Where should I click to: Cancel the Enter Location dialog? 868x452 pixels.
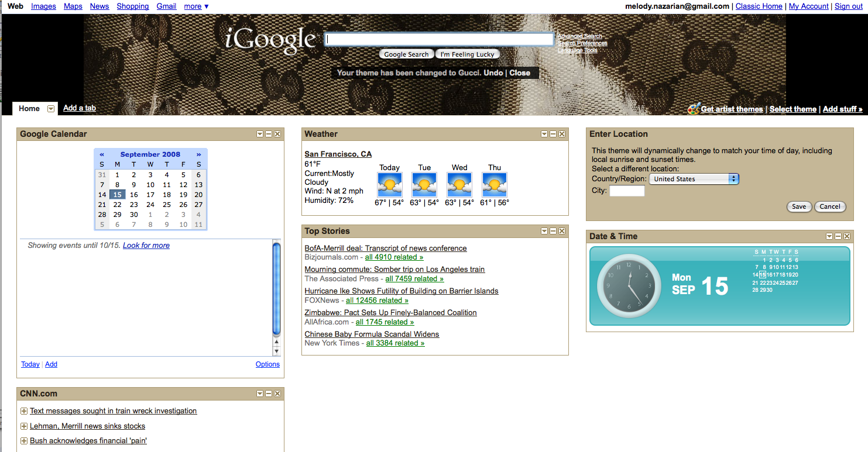tap(830, 206)
